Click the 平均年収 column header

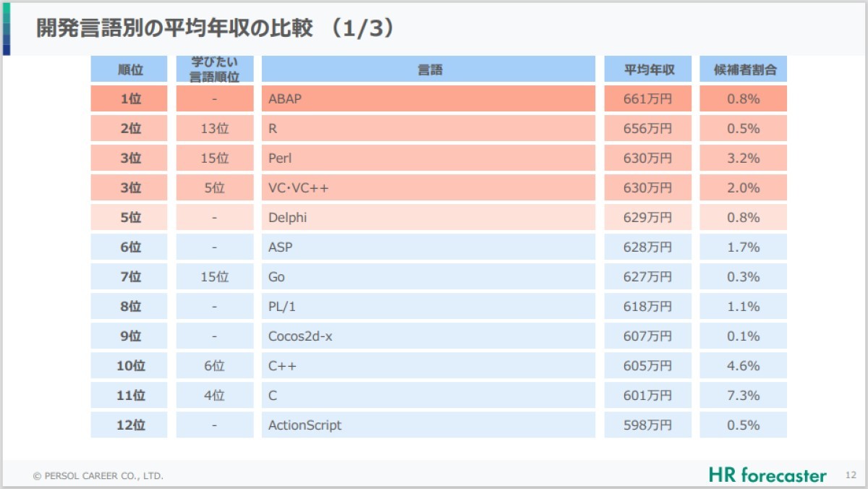(648, 69)
